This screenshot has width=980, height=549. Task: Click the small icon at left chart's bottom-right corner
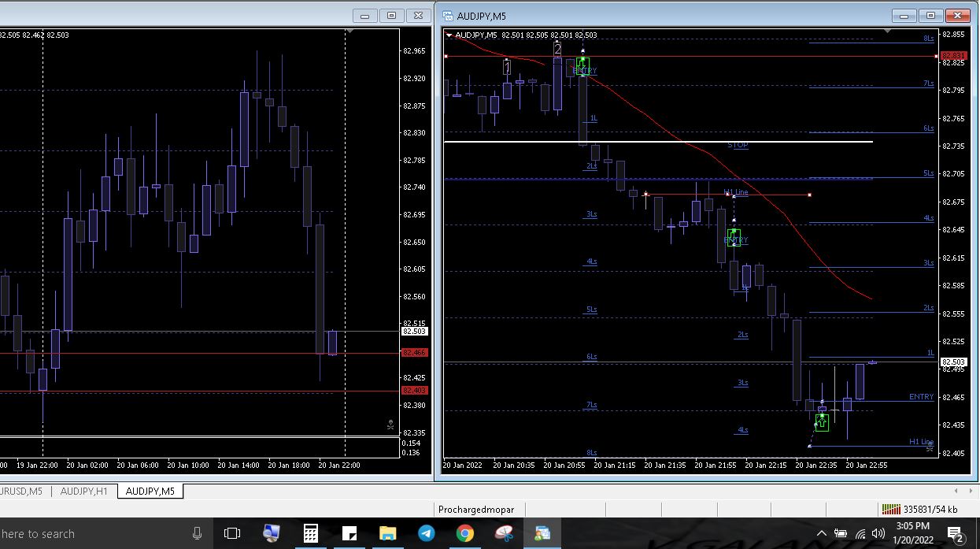(390, 425)
